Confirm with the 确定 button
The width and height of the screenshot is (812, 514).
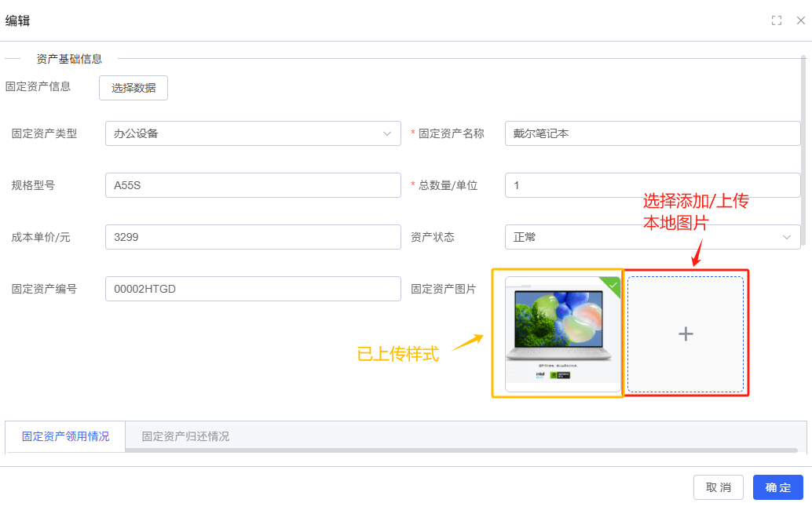(777, 487)
